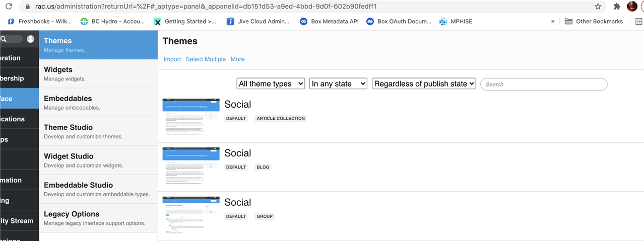Screen dimensions: 644x241
Task: Click the Import link
Action: point(172,59)
